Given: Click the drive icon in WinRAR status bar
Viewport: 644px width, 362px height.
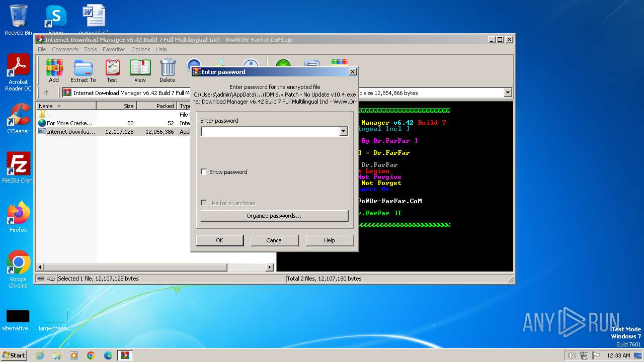Looking at the screenshot, I should tap(41, 279).
